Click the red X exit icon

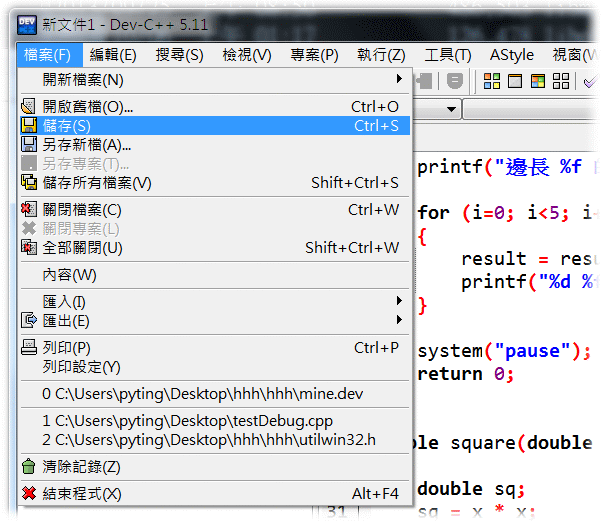29,493
